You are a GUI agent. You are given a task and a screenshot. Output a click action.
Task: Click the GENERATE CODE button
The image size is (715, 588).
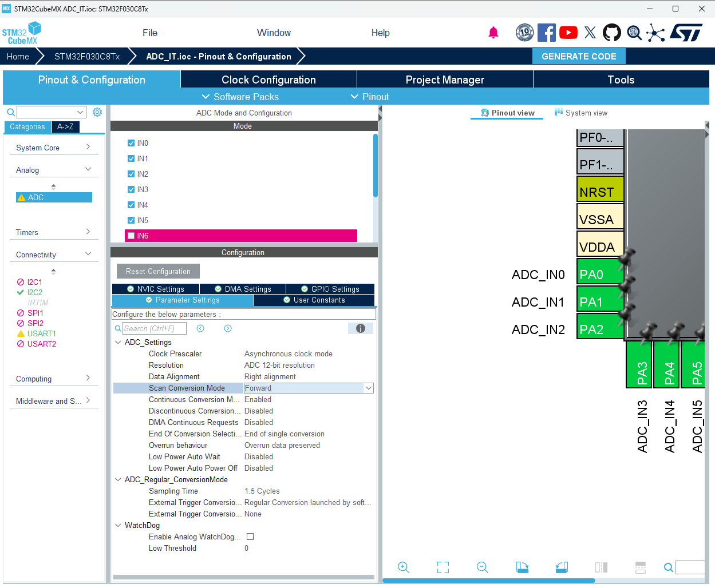pos(579,56)
